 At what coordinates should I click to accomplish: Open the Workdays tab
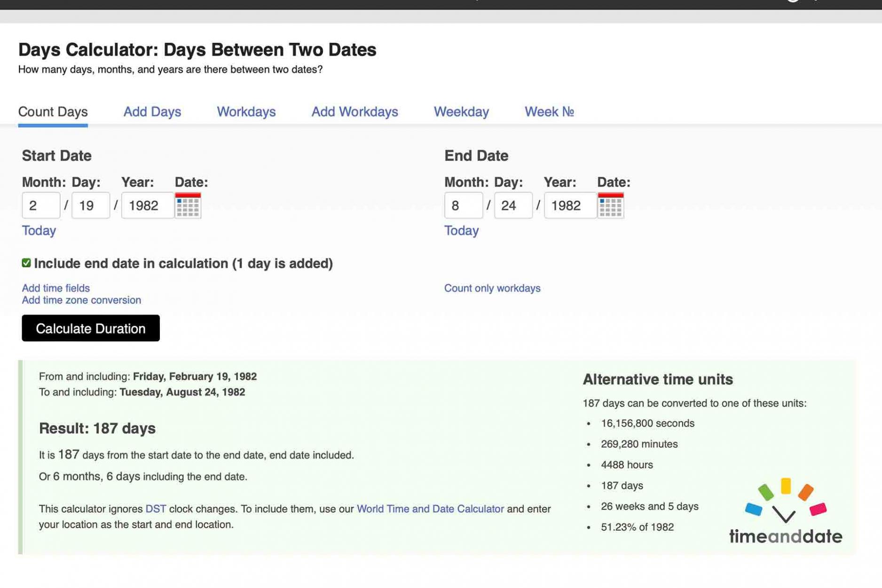246,112
